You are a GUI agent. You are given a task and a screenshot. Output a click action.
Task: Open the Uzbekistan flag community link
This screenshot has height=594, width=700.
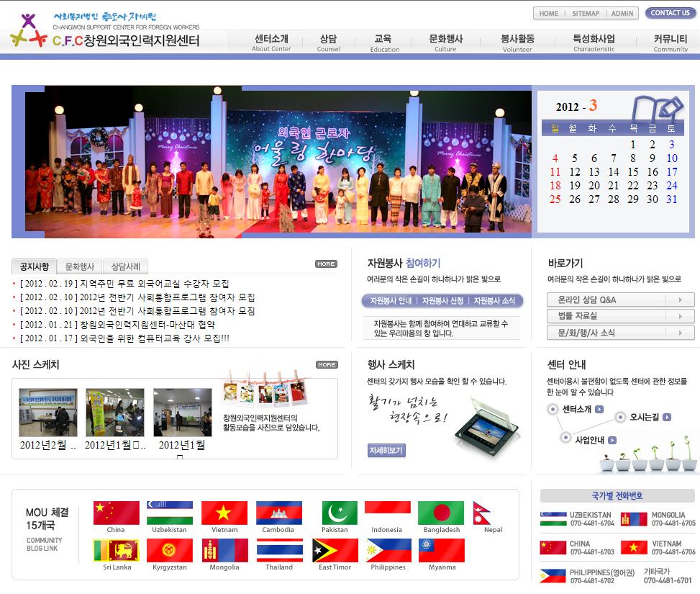170,513
